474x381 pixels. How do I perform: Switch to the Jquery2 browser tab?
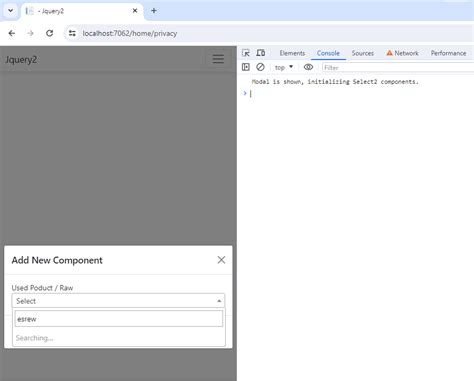coord(83,11)
